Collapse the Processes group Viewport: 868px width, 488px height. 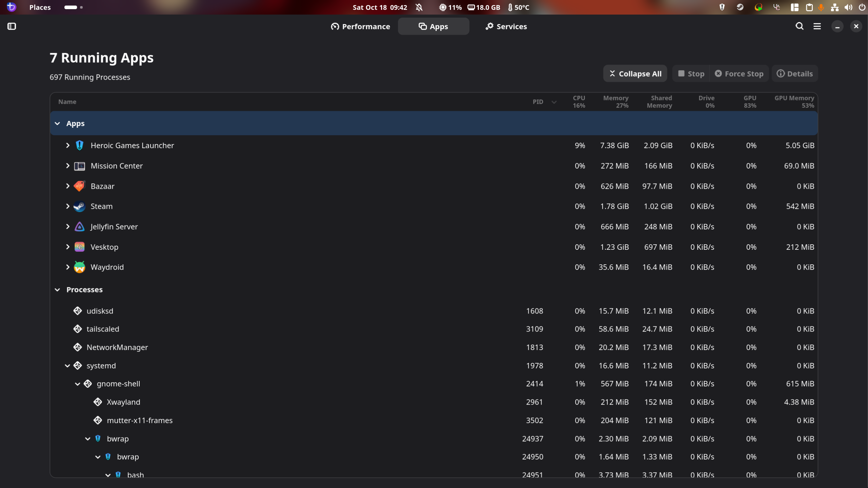pyautogui.click(x=57, y=290)
